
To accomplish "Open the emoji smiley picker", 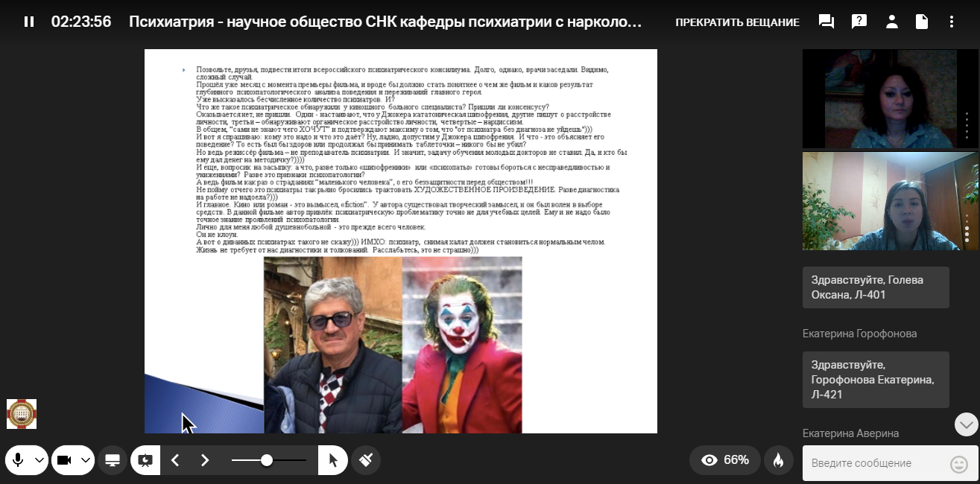I will pyautogui.click(x=958, y=464).
